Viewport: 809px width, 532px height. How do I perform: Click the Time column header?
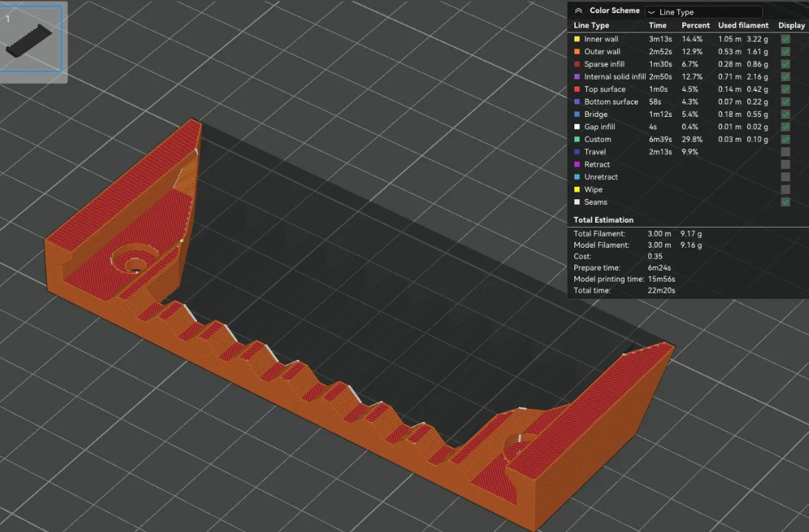click(657, 26)
